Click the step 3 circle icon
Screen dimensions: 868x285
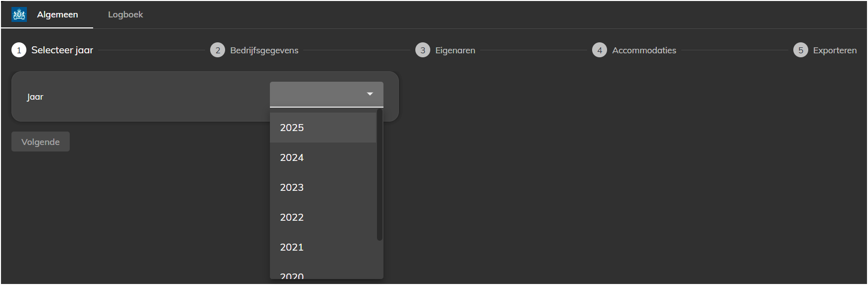(x=423, y=50)
